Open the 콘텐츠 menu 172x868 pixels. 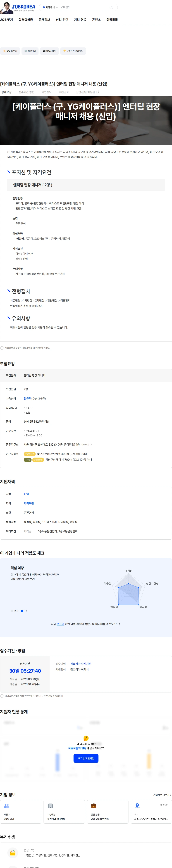(96, 20)
